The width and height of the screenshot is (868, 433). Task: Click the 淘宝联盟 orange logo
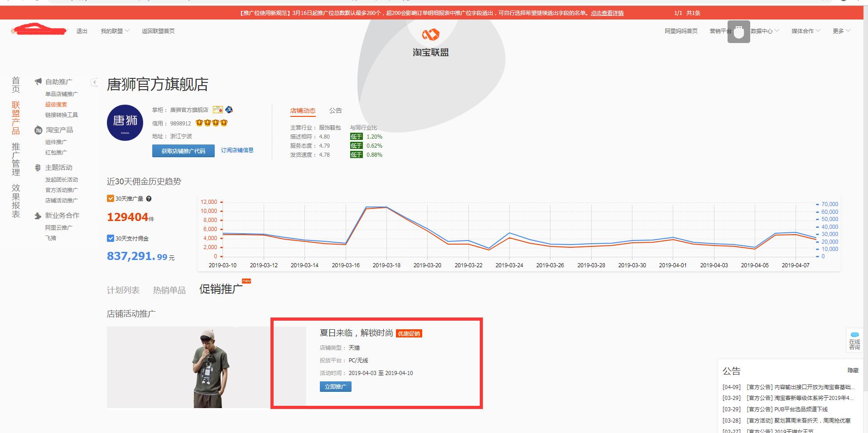point(430,34)
